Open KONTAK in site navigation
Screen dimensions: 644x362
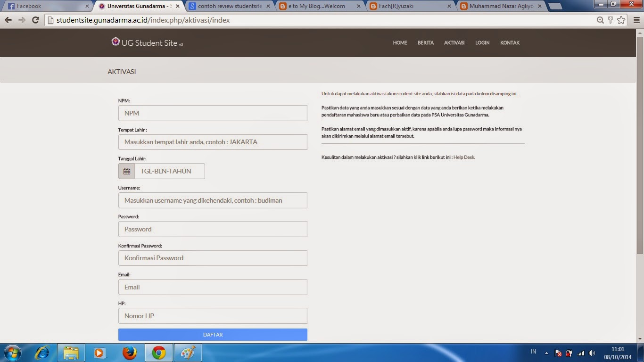(x=510, y=43)
